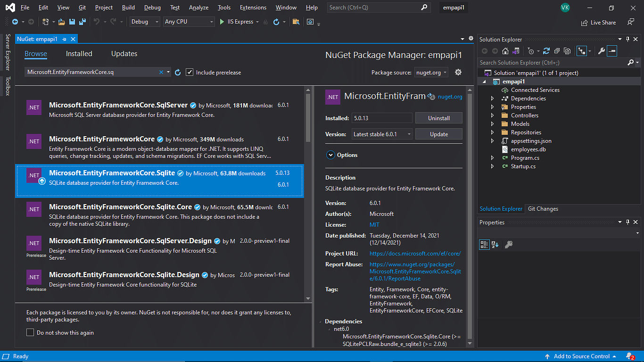Click Add to Source Control in status bar

[581, 356]
